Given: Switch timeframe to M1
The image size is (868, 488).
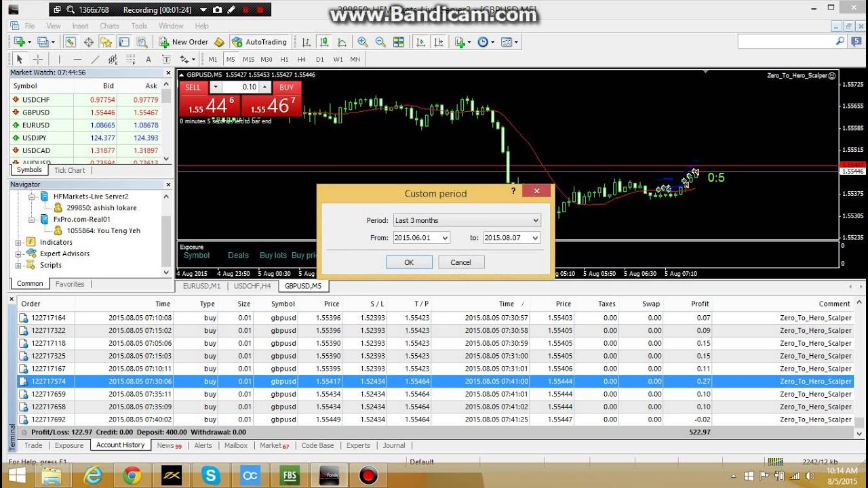Looking at the screenshot, I should coord(213,59).
